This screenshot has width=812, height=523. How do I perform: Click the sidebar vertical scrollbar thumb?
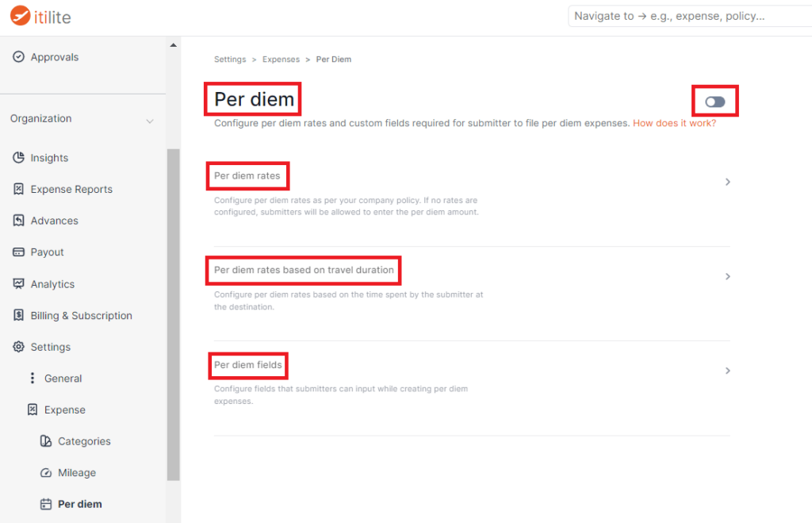174,314
